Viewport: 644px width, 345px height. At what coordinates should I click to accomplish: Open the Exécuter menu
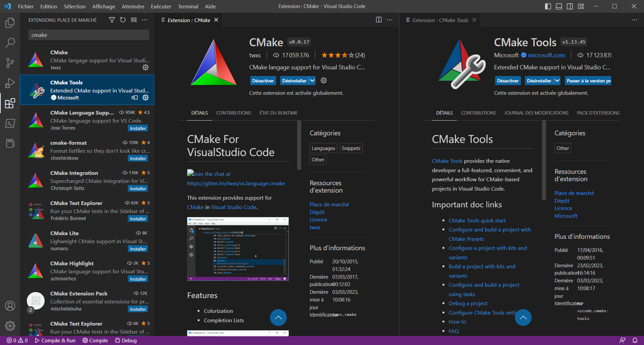click(x=161, y=6)
